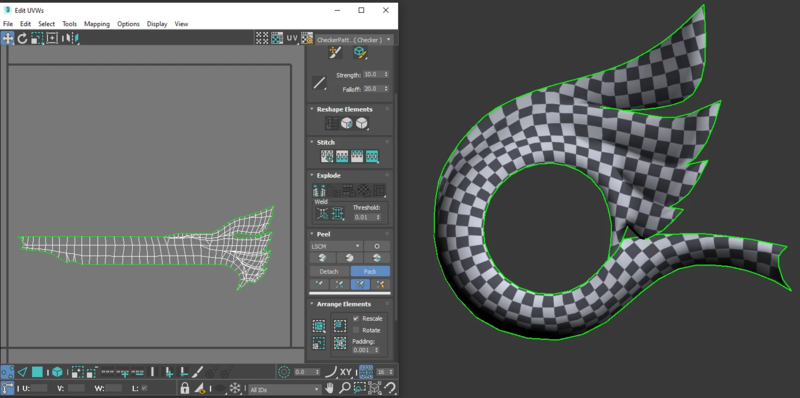The height and width of the screenshot is (398, 800).
Task: Open the All IDs material dropdown
Action: pos(284,390)
